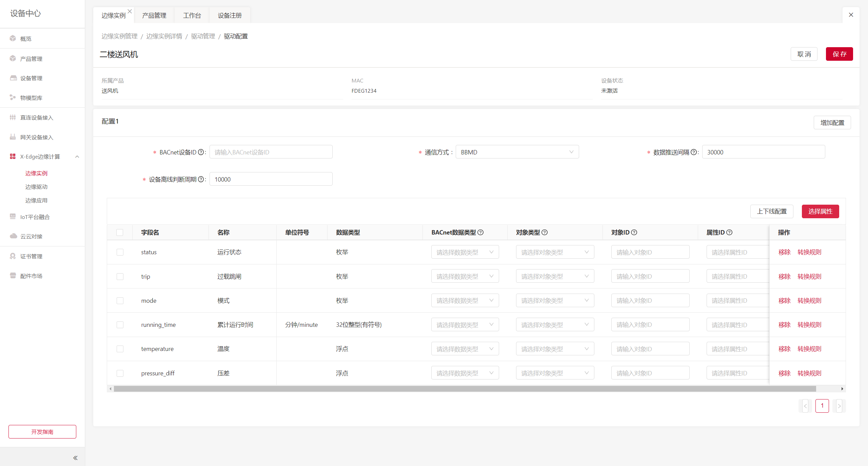
Task: Collapse the sidebar with double-arrow icon
Action: tap(75, 458)
